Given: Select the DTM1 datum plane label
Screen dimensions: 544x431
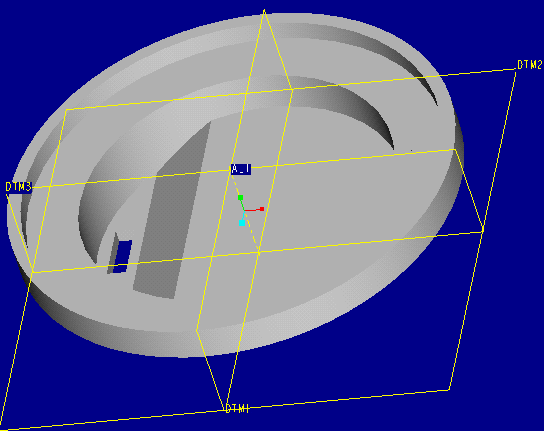Looking at the screenshot, I should (x=237, y=408).
